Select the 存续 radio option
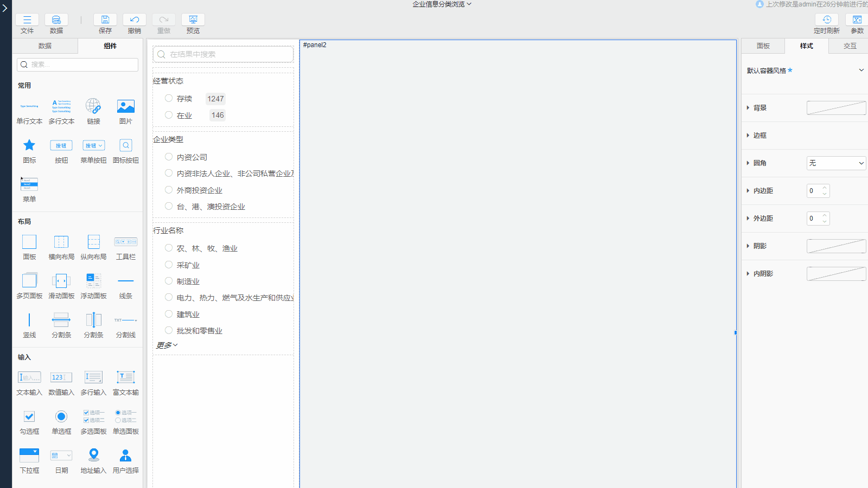The width and height of the screenshot is (868, 488). click(169, 99)
